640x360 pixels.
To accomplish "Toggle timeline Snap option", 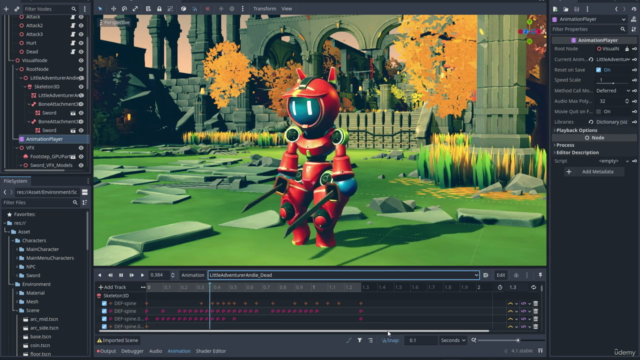I will (391, 340).
